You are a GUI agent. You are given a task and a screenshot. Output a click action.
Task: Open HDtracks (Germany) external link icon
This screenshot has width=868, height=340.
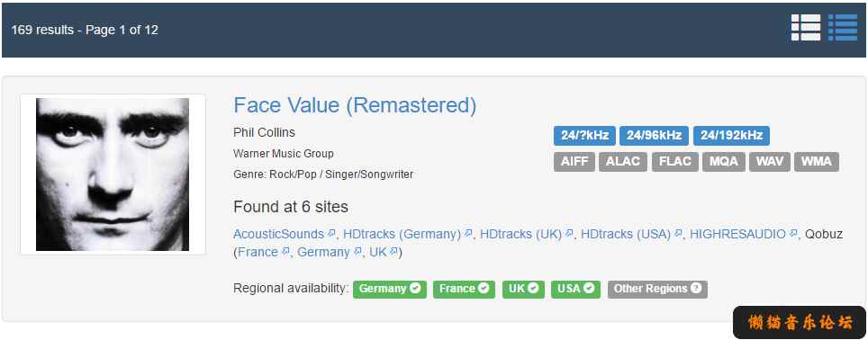click(468, 234)
